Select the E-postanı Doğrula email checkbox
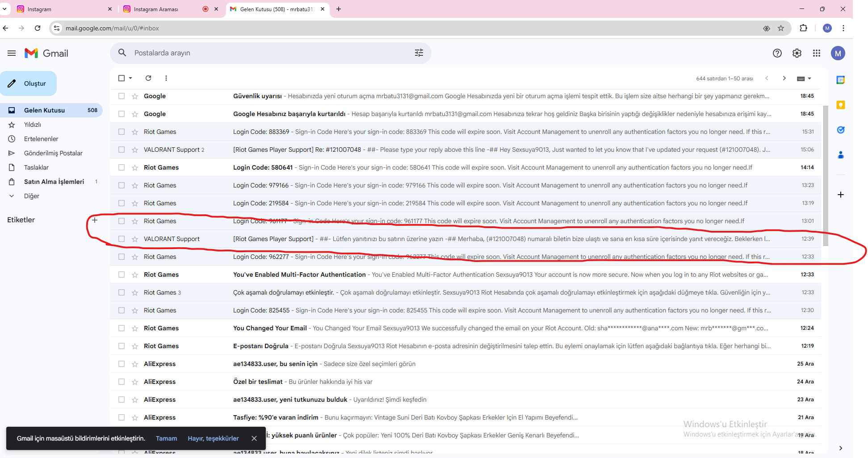868x458 pixels. pyautogui.click(x=122, y=346)
